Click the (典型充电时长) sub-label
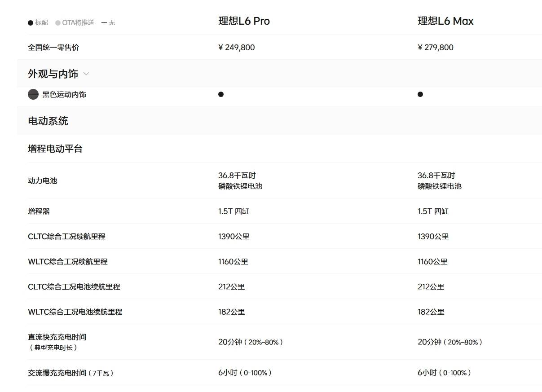The image size is (542, 392). [53, 348]
